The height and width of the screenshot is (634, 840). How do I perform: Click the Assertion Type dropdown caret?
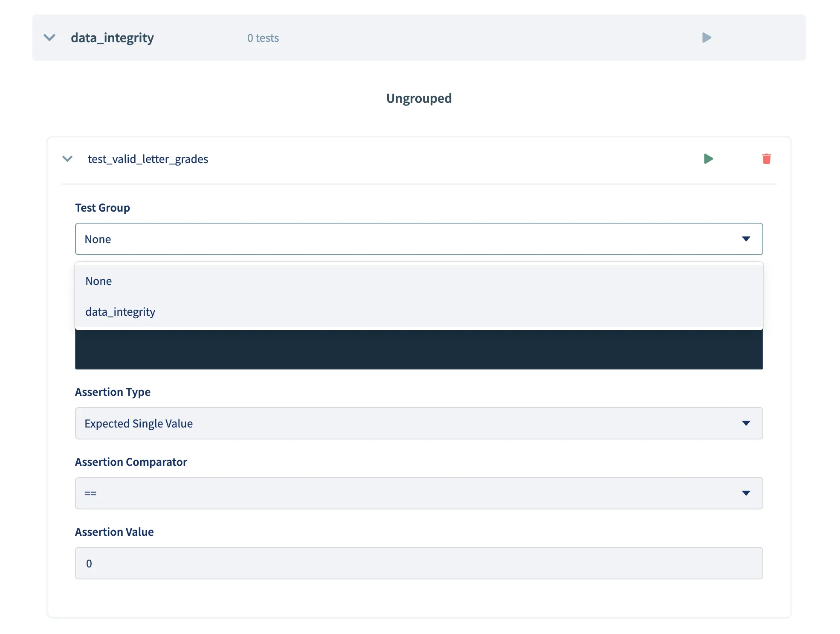746,423
